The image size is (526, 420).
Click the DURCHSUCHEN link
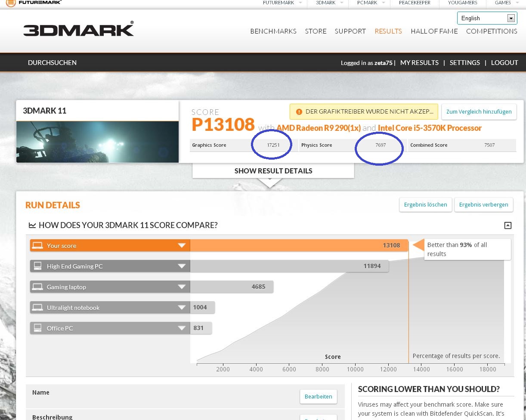[x=52, y=62]
